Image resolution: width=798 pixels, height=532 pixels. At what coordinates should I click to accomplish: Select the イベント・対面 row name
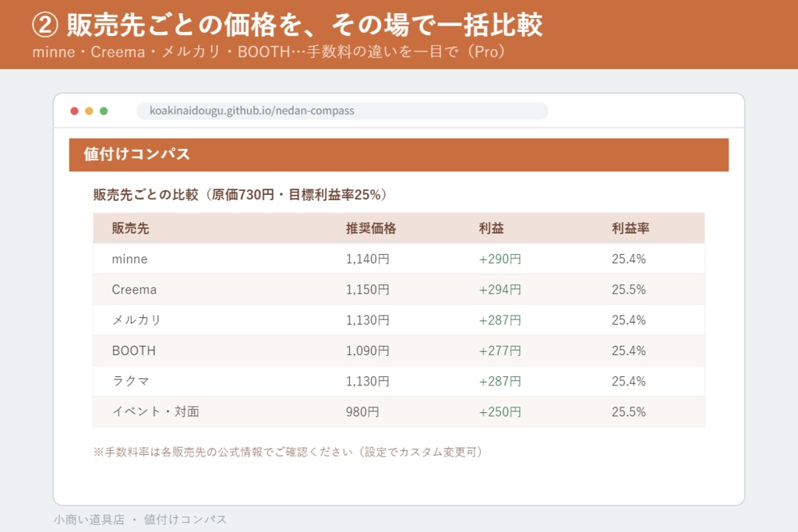(x=156, y=411)
